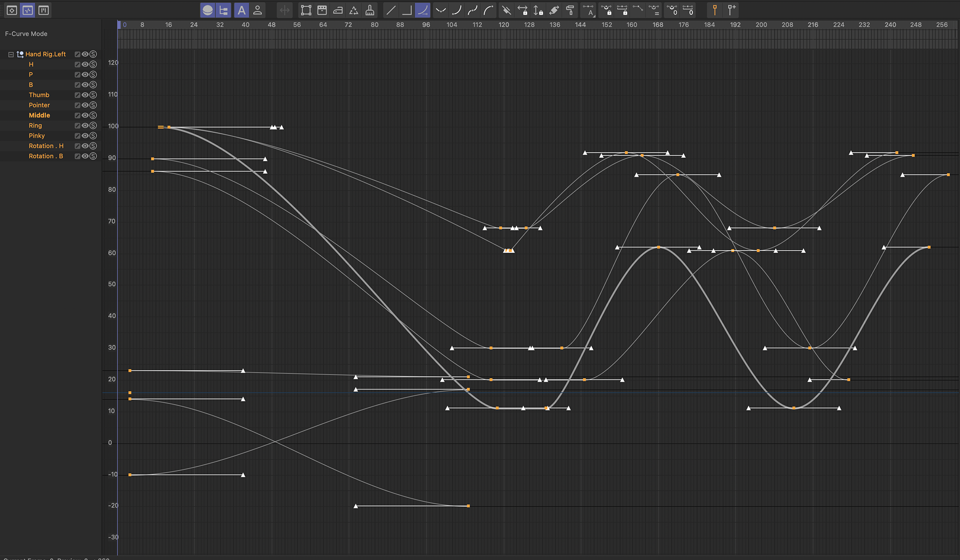Select the Rotation . H track
Viewport: 960px width, 560px height.
pos(46,146)
